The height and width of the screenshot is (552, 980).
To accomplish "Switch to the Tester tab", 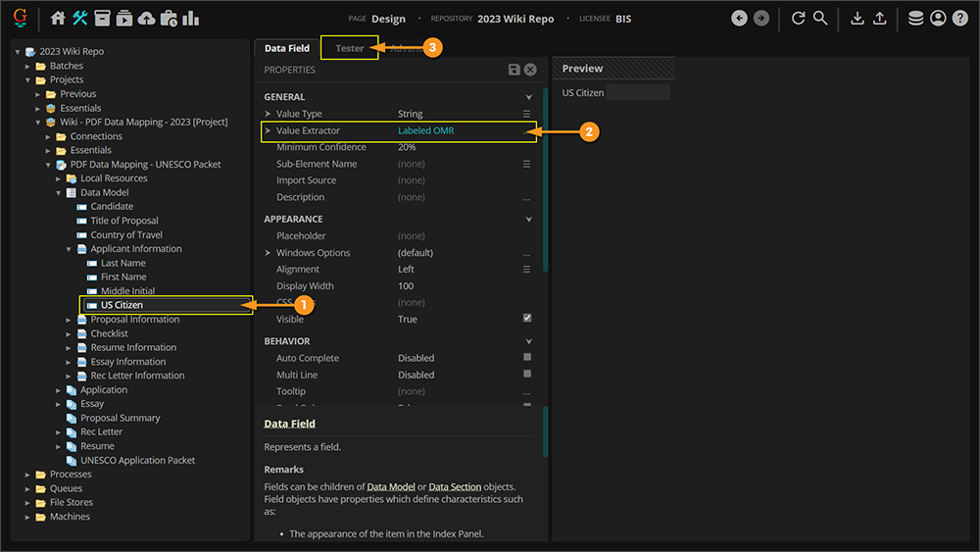I will [350, 48].
